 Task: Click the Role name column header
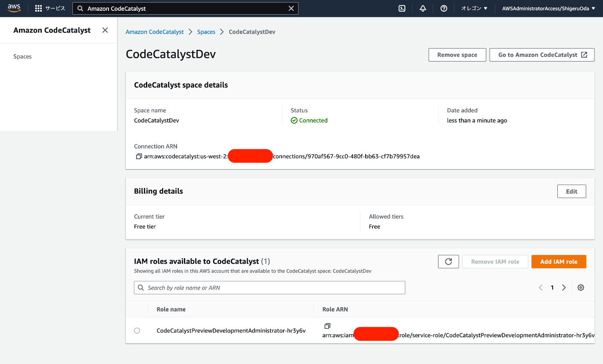tap(171, 309)
